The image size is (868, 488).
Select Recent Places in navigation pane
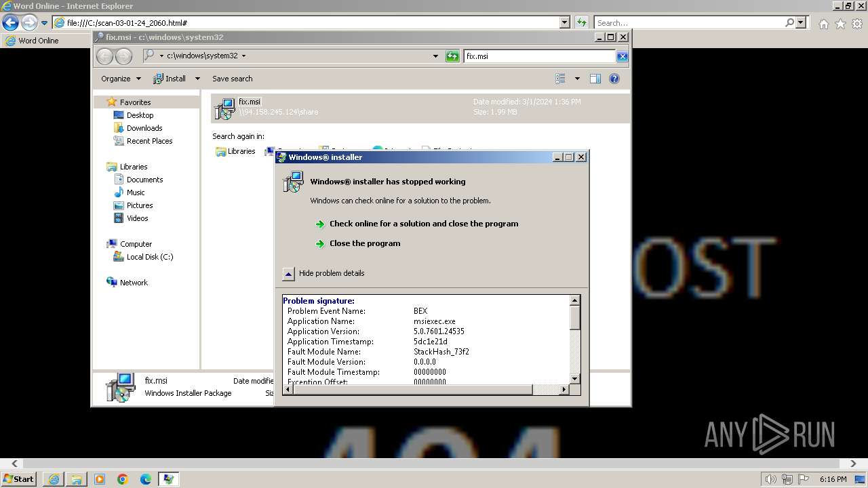[x=149, y=141]
